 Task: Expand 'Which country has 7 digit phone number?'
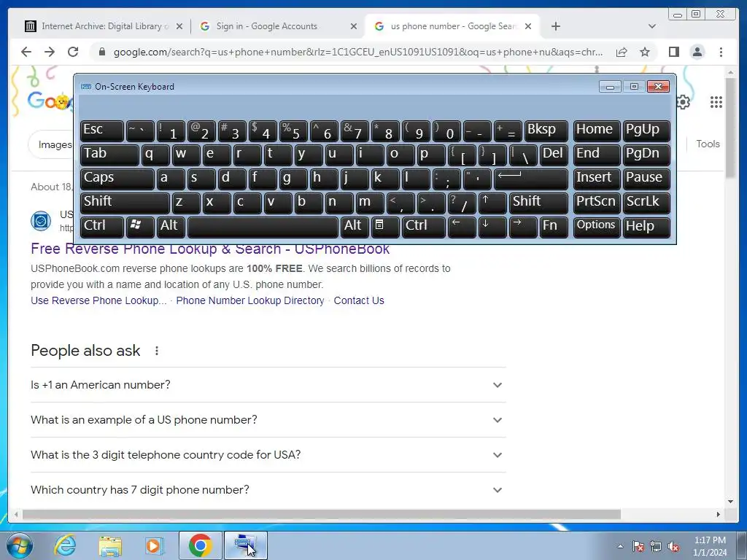[x=268, y=489]
